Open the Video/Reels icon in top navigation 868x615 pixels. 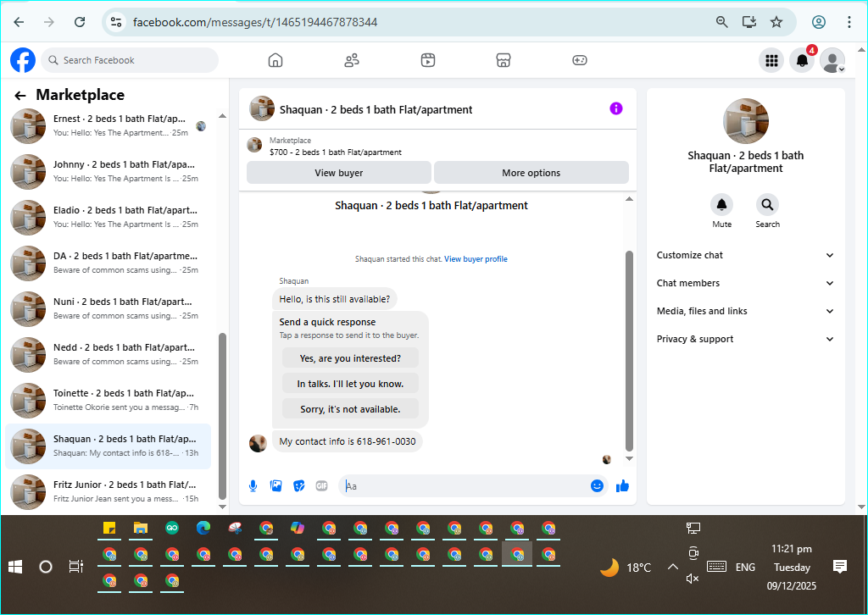click(428, 60)
